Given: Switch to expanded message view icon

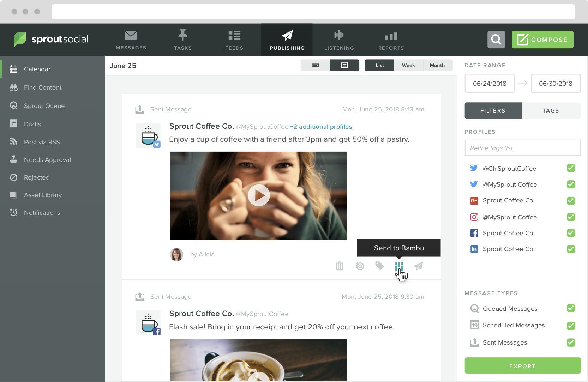Looking at the screenshot, I should tap(344, 65).
